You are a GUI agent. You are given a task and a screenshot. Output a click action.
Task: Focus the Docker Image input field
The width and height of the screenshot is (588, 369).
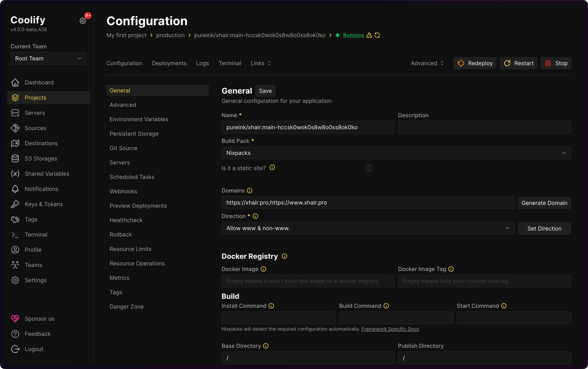pyautogui.click(x=308, y=281)
